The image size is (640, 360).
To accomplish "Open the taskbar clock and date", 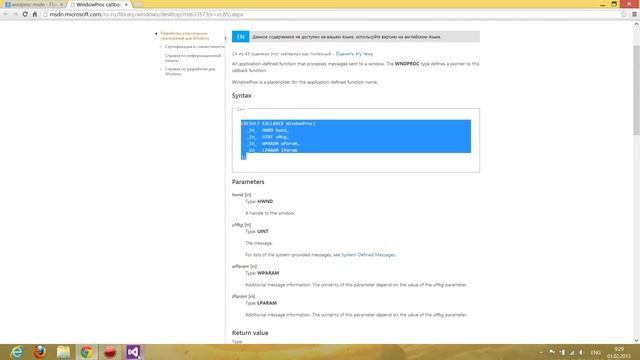I will [x=619, y=353].
